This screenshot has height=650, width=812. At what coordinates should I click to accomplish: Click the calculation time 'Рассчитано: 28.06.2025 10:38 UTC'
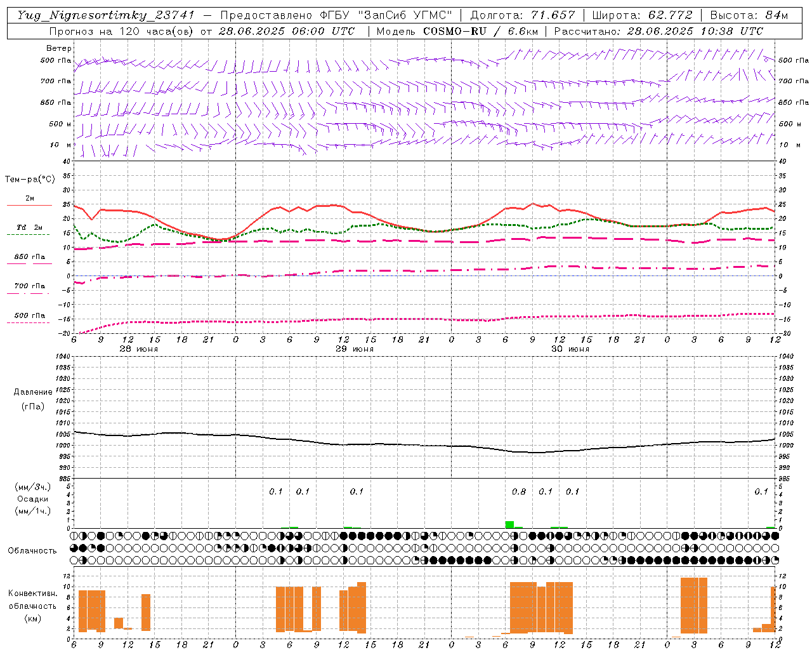pos(658,31)
